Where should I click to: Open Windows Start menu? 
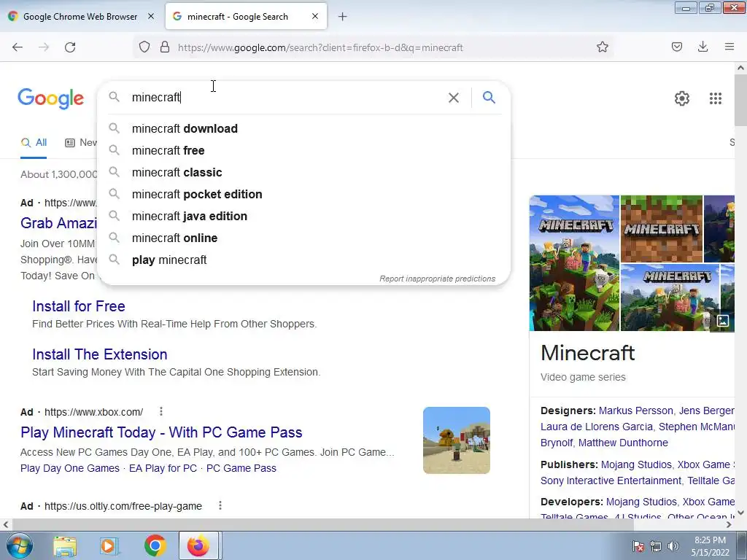point(19,545)
